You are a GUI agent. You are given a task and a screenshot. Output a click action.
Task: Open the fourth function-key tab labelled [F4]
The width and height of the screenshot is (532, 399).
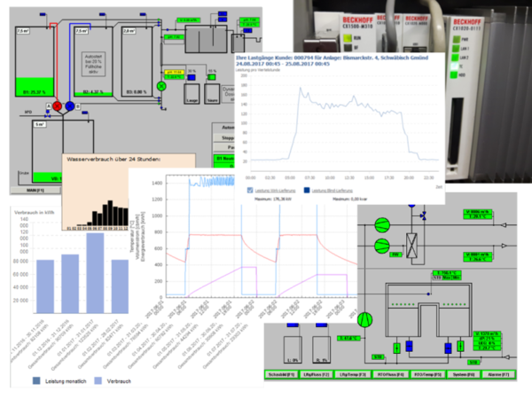point(390,374)
